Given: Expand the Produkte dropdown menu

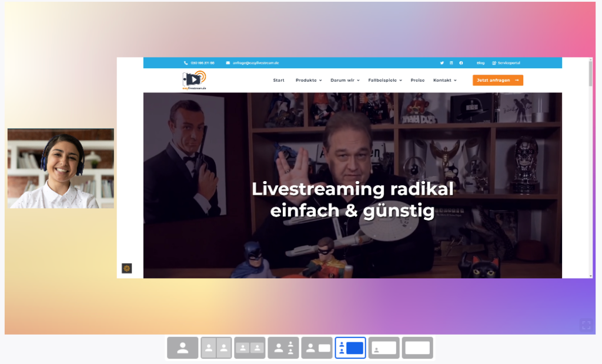Looking at the screenshot, I should (309, 80).
